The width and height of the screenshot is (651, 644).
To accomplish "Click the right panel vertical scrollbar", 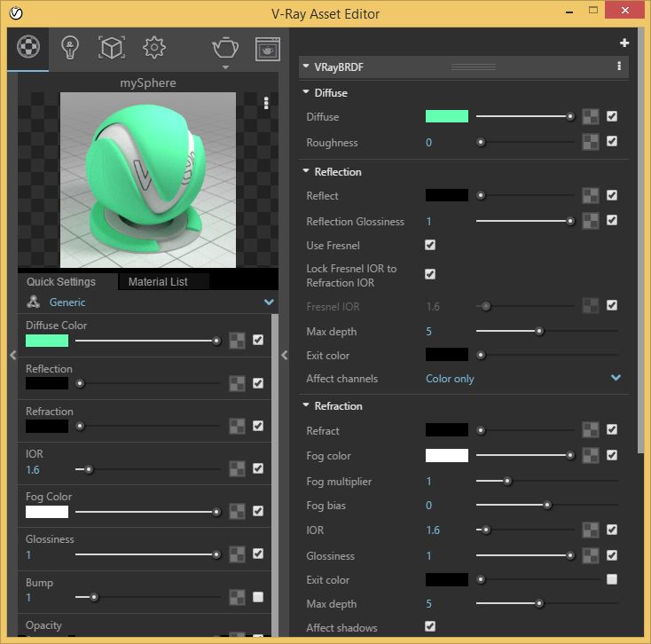I will tap(639, 240).
